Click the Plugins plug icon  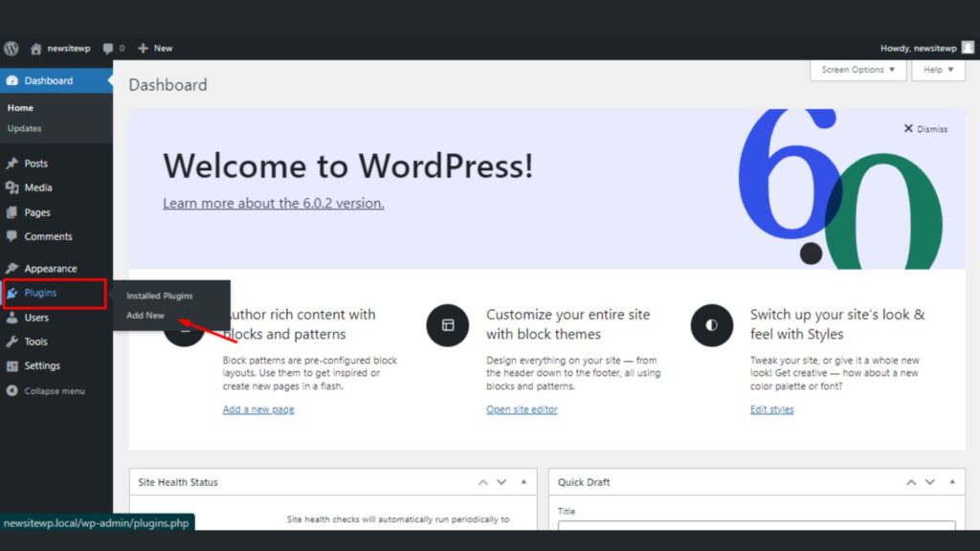pos(11,293)
